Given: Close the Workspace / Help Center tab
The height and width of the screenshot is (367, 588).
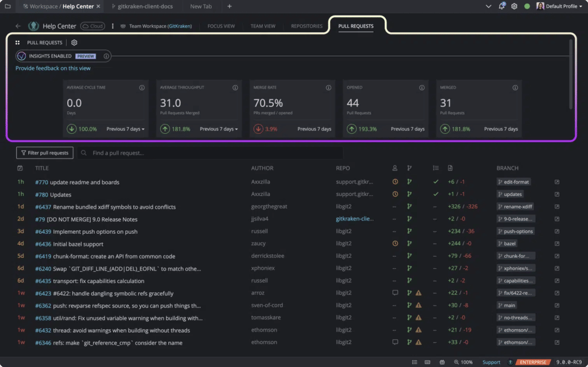Looking at the screenshot, I should pos(98,6).
